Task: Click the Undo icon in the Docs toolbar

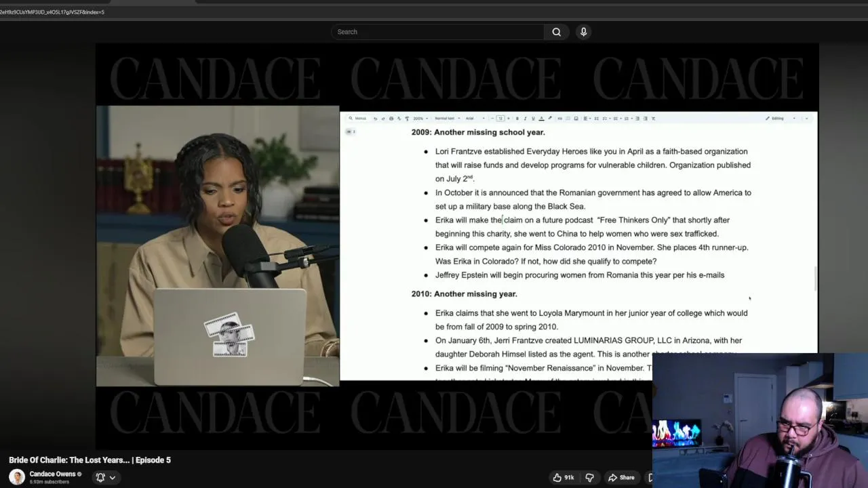Action: click(x=375, y=118)
